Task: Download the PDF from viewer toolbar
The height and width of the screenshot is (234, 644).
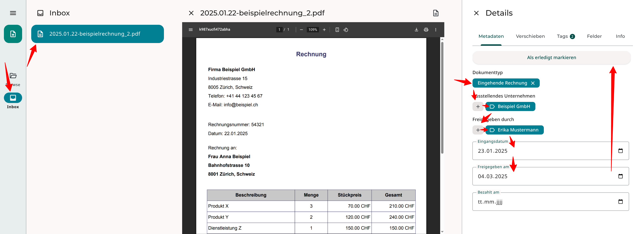Action: point(416,30)
